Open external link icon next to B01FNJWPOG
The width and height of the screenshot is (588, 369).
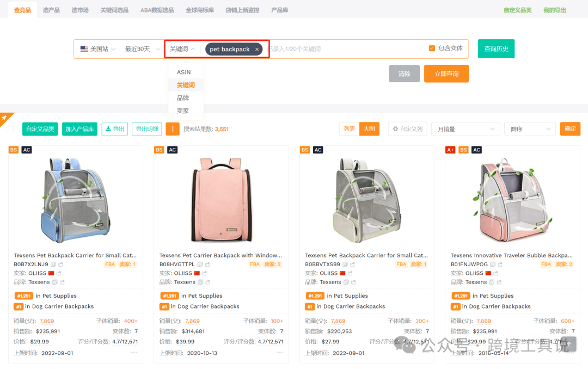[500, 265]
